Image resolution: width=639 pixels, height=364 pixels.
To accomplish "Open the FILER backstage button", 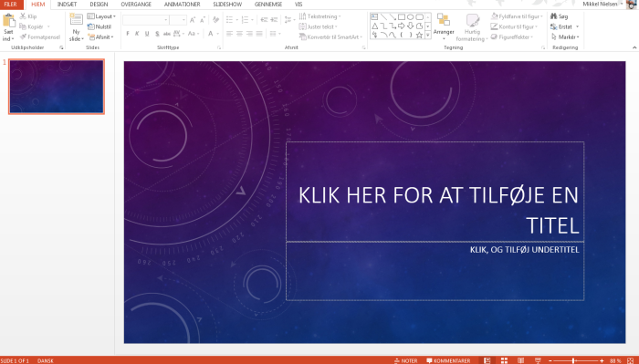I will coord(11,4).
